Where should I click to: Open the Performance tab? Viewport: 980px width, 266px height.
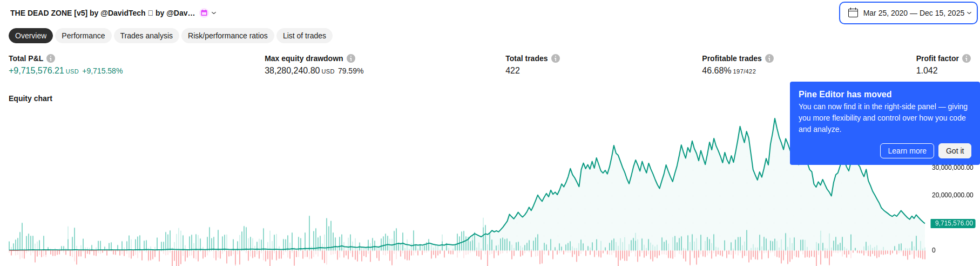83,36
